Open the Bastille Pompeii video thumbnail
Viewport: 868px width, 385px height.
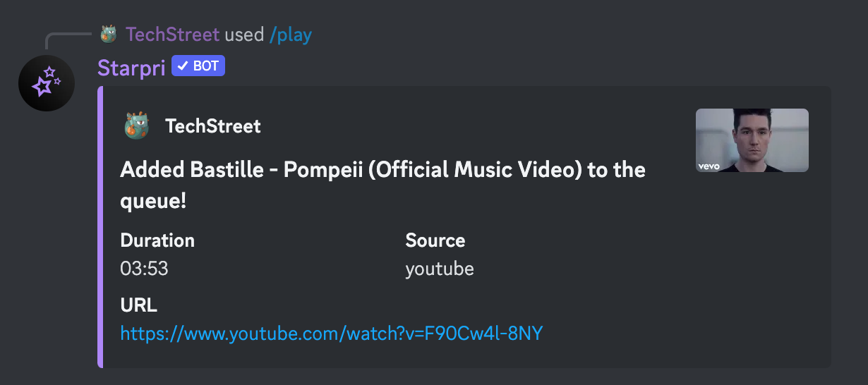(x=752, y=140)
